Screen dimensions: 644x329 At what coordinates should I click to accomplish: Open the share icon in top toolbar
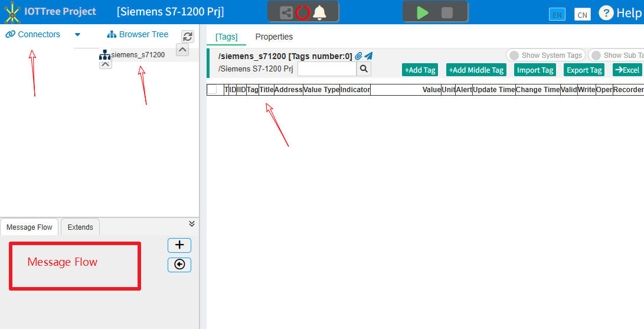286,13
